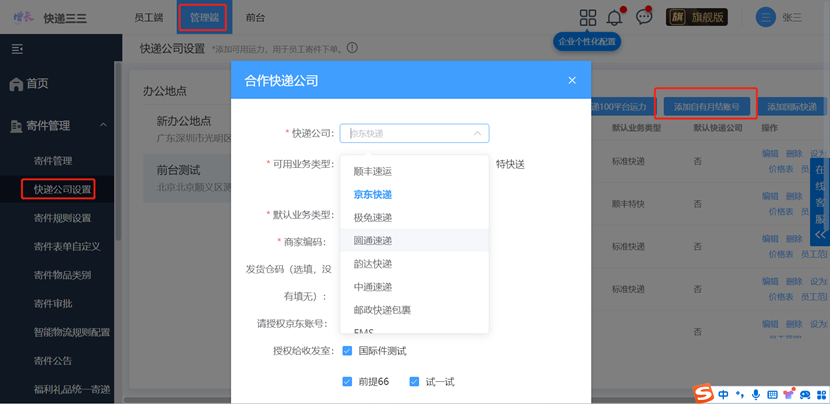Expand the 在线客服 side panel

point(820,203)
